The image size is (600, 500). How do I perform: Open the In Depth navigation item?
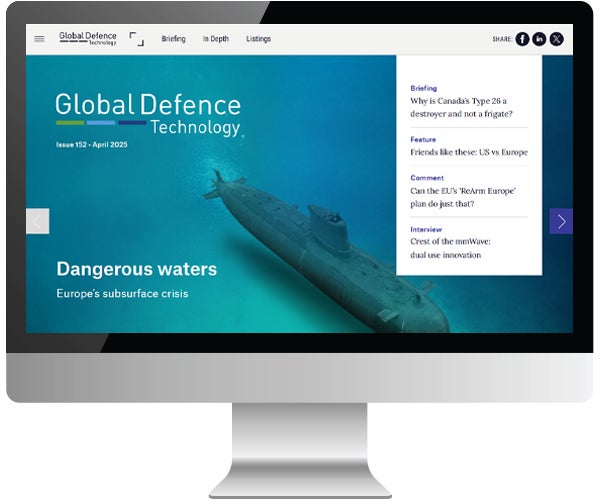[215, 39]
